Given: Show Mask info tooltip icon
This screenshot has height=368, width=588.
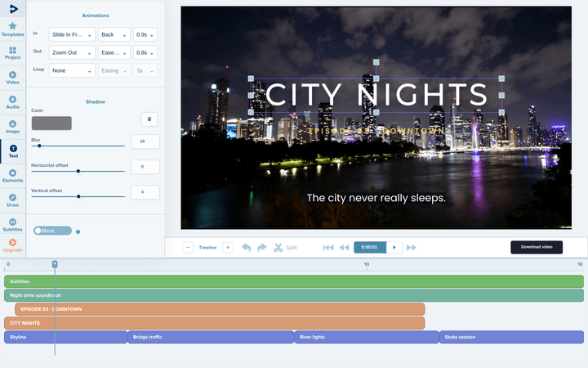Looking at the screenshot, I should point(78,231).
